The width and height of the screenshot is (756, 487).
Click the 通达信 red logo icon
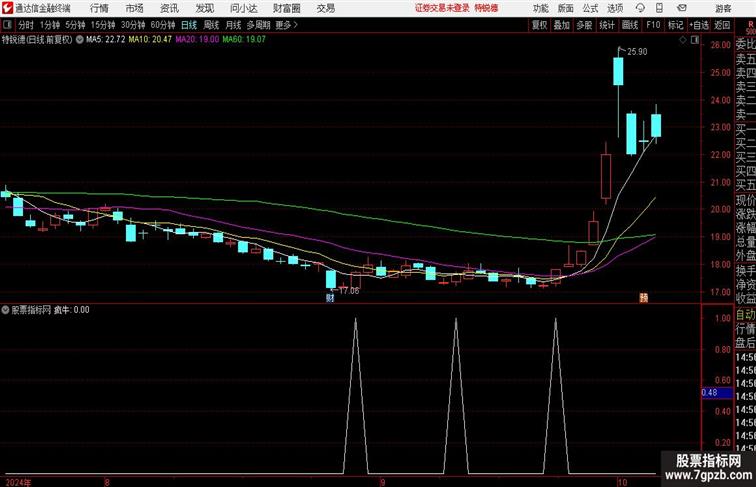point(7,8)
